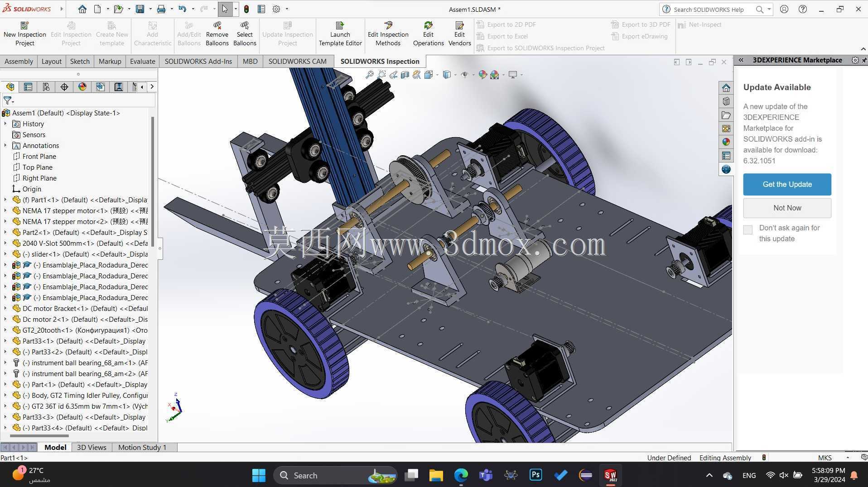868x487 pixels.
Task: Open the SOLIDWORKS Resources home tab in task pane
Action: pyautogui.click(x=726, y=88)
